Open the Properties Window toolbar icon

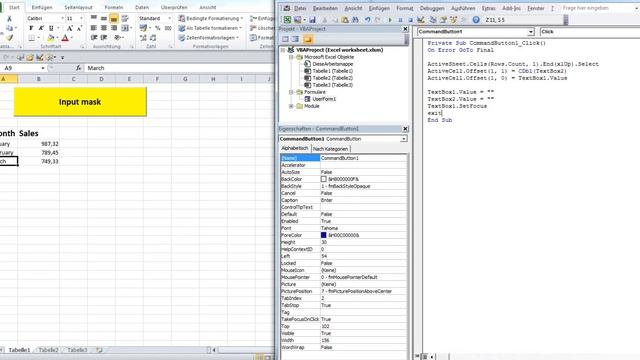pos(443,20)
